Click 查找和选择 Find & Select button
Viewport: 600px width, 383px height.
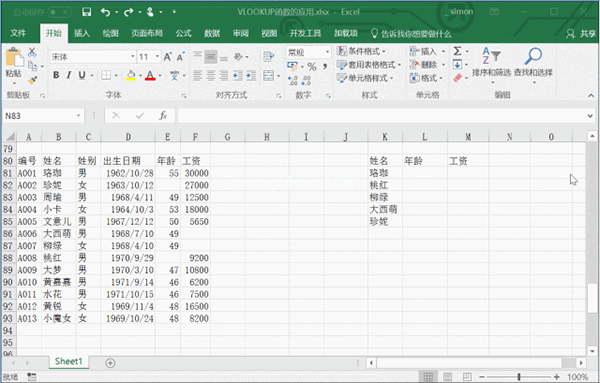click(x=533, y=64)
